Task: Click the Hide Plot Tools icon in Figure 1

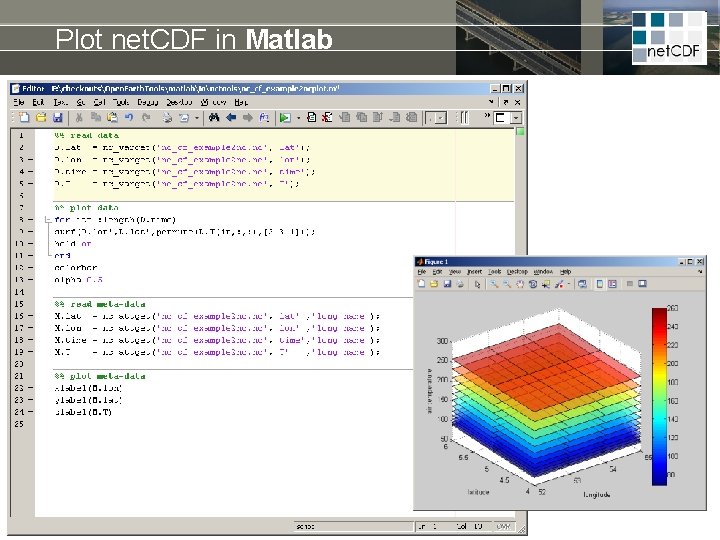Action: pos(630,284)
